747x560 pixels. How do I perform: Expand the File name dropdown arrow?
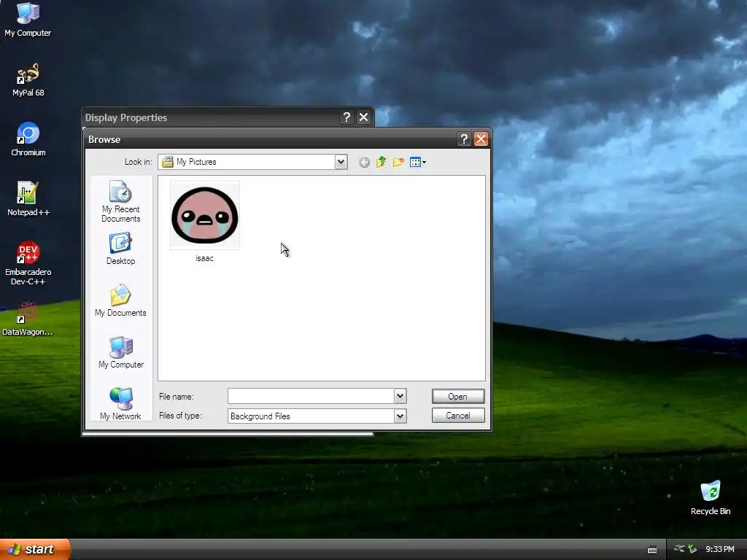400,396
